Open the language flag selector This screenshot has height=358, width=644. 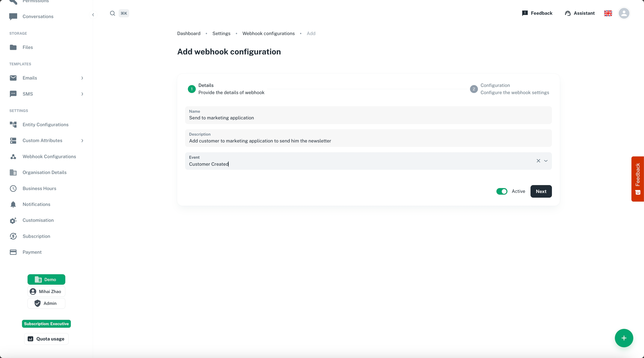(x=608, y=13)
